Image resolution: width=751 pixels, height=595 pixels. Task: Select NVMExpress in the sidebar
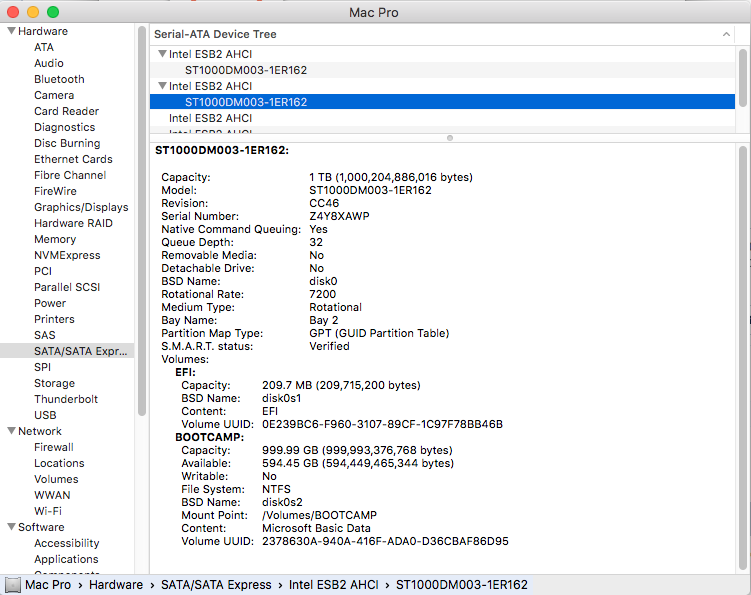click(x=67, y=255)
